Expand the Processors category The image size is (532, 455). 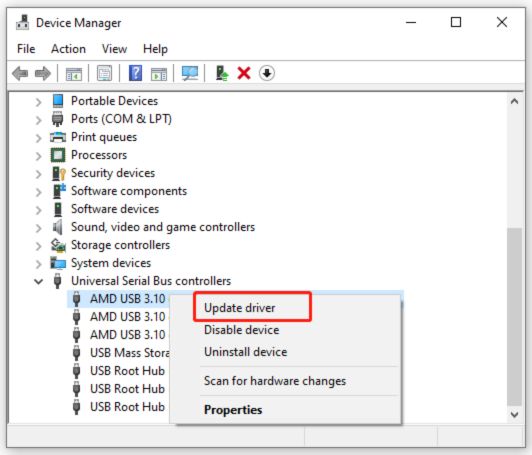click(39, 155)
